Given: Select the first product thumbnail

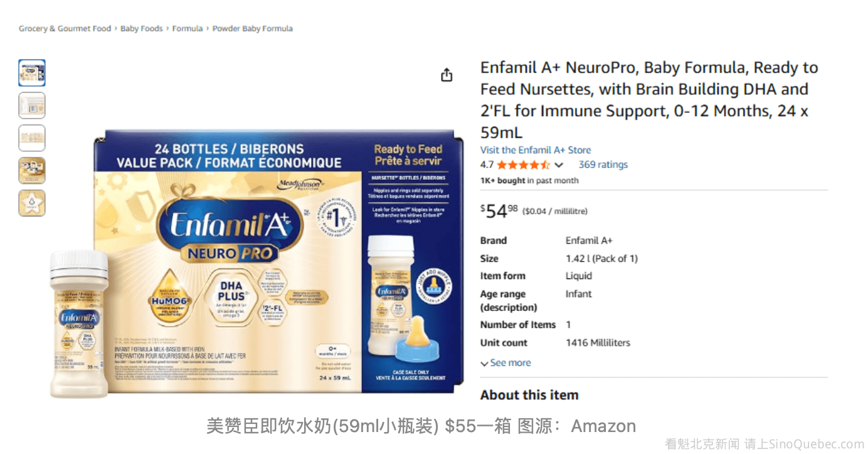Looking at the screenshot, I should click(32, 73).
